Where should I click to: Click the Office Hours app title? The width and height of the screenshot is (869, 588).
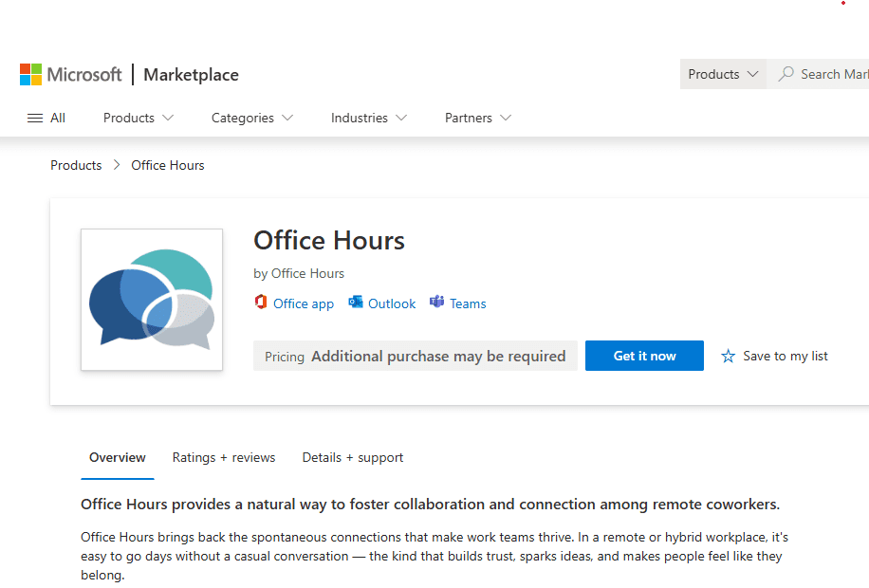(x=329, y=241)
